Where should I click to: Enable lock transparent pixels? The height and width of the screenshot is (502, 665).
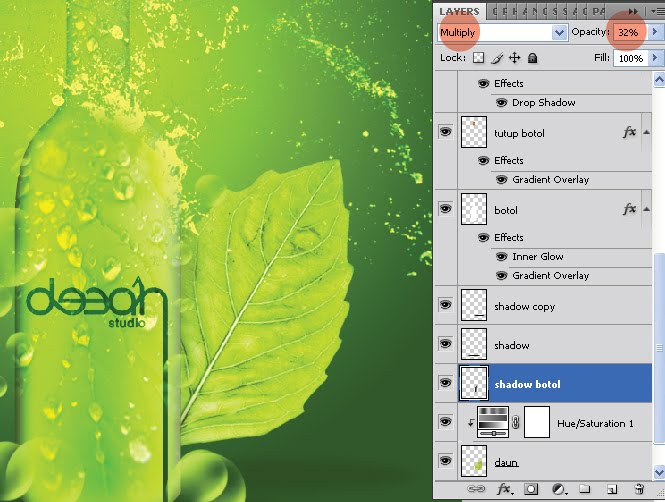click(x=478, y=58)
